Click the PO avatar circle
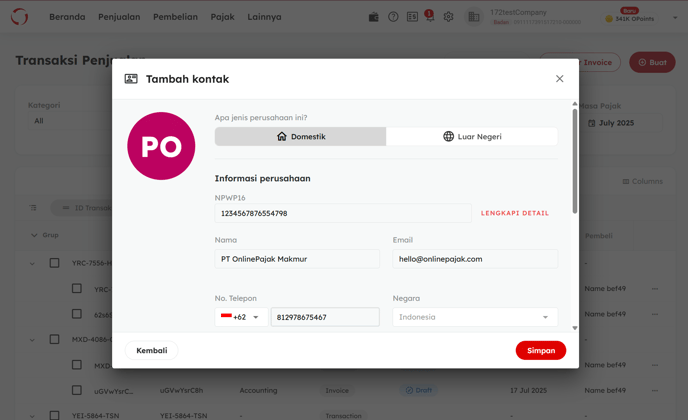Image resolution: width=688 pixels, height=420 pixels. tap(161, 146)
